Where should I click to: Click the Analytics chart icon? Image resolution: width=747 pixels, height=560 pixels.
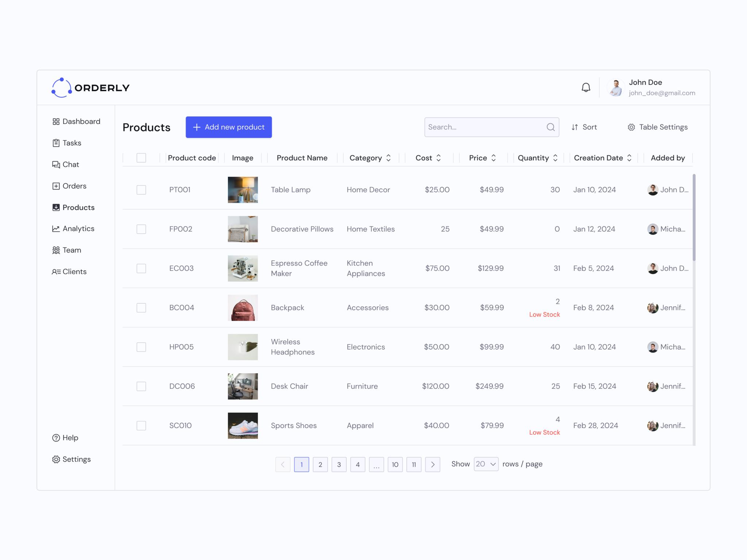[x=56, y=229]
